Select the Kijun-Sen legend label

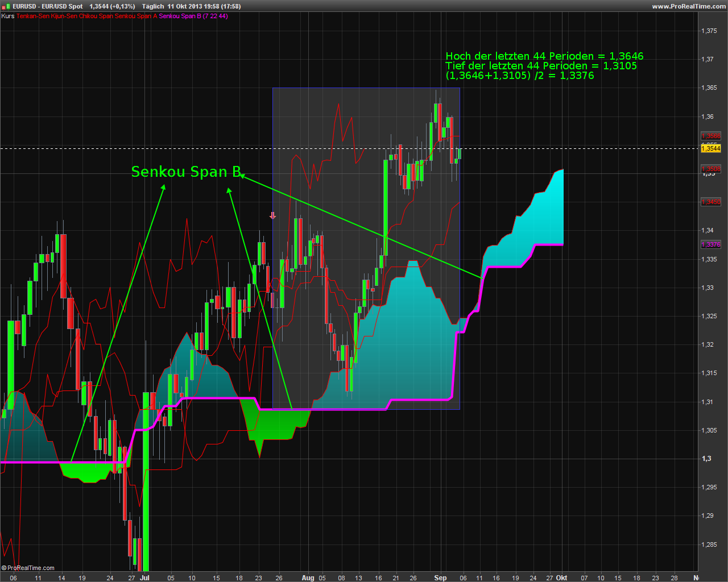click(64, 16)
